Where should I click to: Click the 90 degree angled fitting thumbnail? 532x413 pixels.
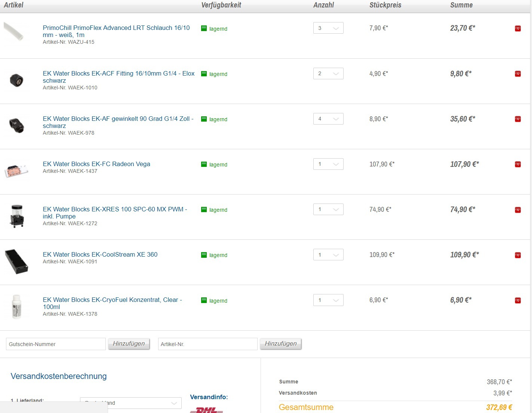(x=16, y=125)
